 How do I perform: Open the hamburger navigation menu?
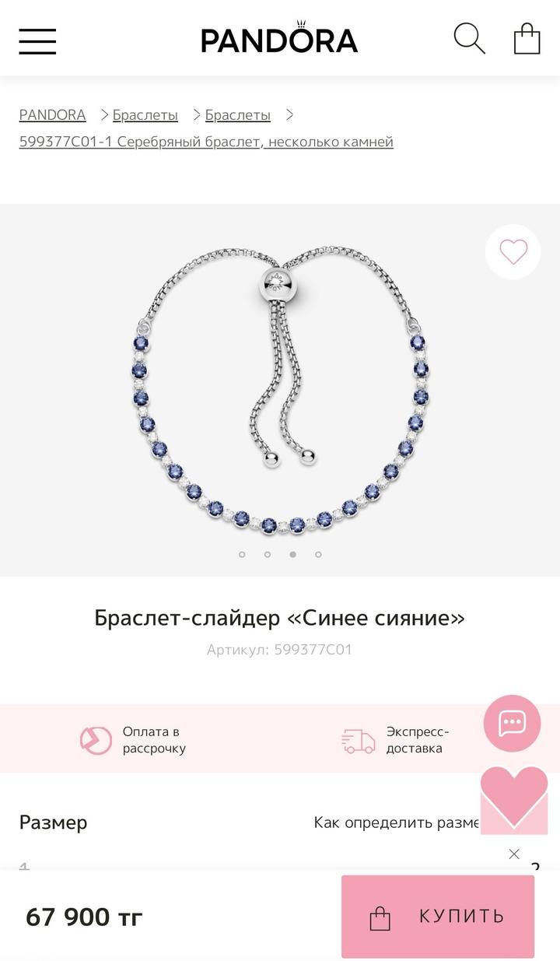pos(37,40)
